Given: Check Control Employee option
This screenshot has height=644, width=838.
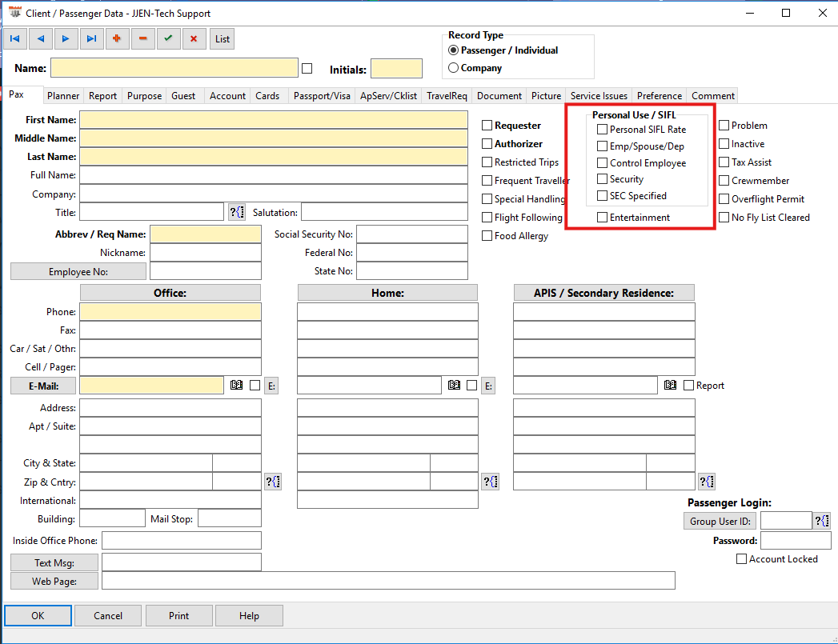Looking at the screenshot, I should click(603, 163).
